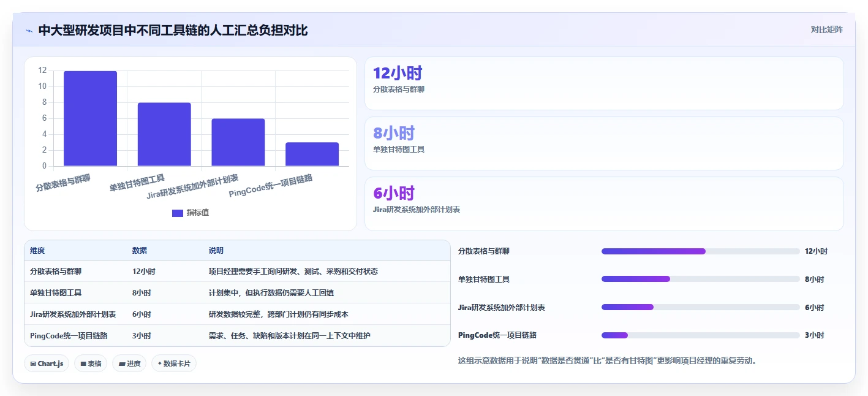The image size is (868, 396).
Task: Click description 研发数据较完整，跨部门计划仍有同步成本
Action: [x=279, y=314]
